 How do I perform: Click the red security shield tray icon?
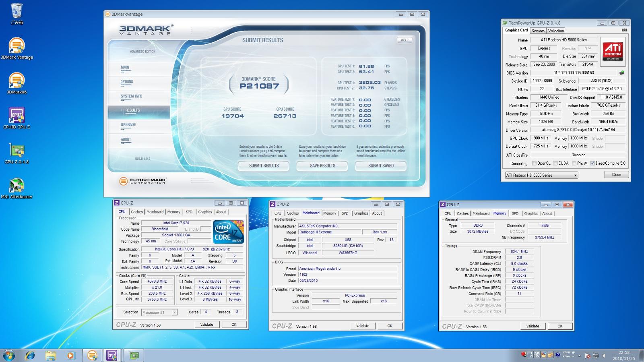click(x=524, y=355)
